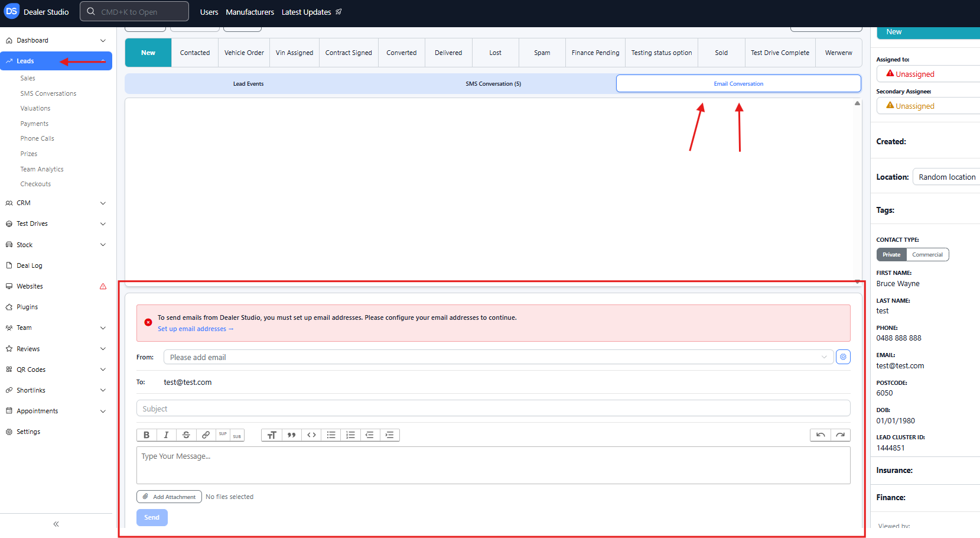Insert a hyperlink with the link icon
This screenshot has height=538, width=980.
(206, 435)
